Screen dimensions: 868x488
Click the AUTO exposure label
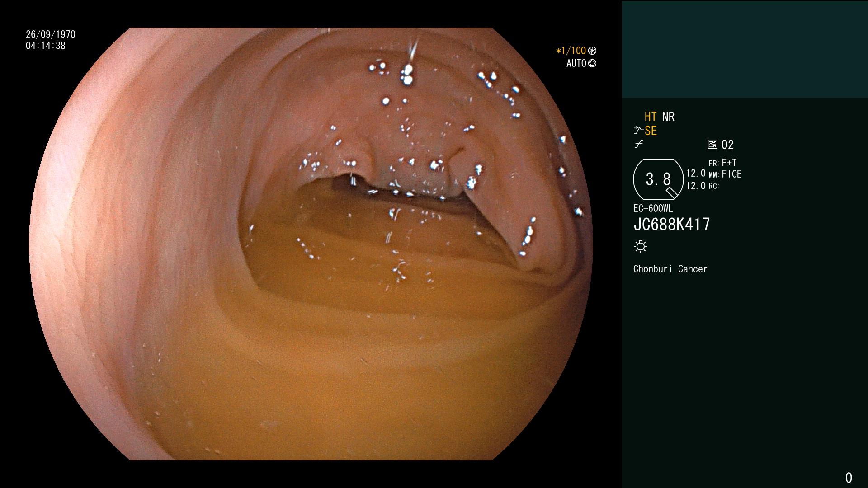[576, 63]
